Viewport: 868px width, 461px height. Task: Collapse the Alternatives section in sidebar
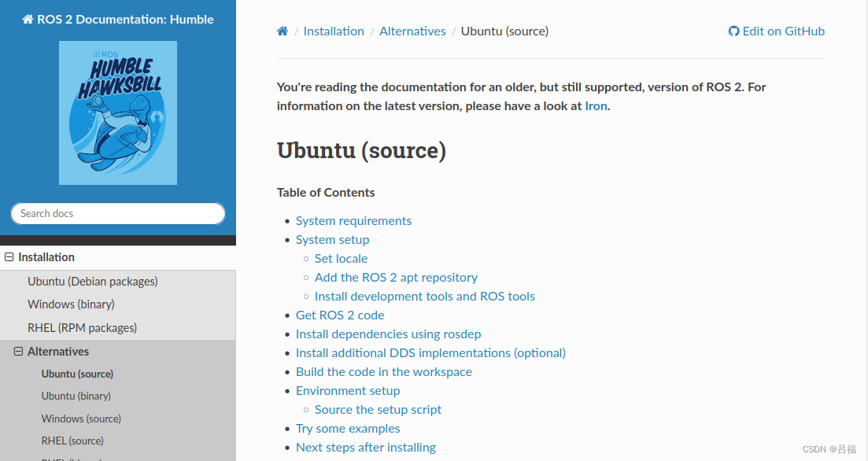point(18,352)
